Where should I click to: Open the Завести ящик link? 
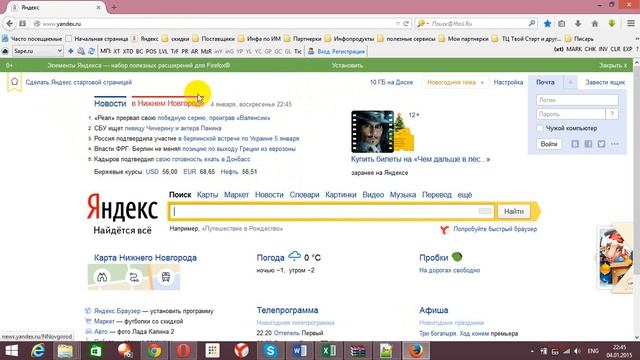click(x=605, y=82)
